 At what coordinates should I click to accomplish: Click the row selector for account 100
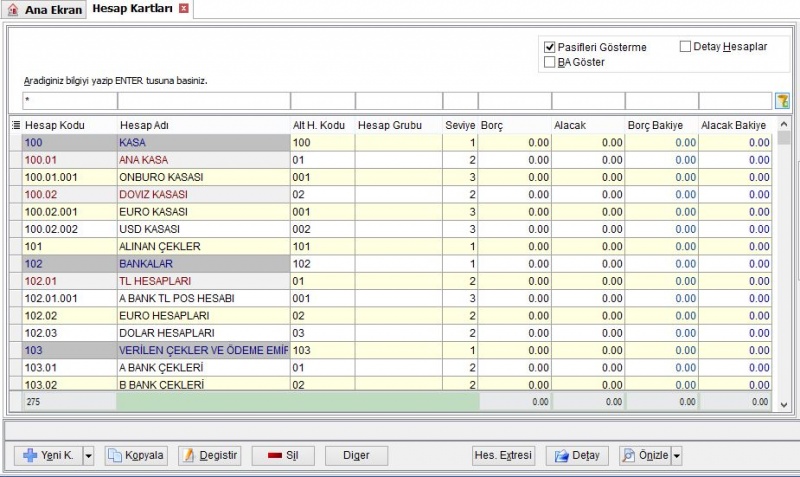coord(16,142)
